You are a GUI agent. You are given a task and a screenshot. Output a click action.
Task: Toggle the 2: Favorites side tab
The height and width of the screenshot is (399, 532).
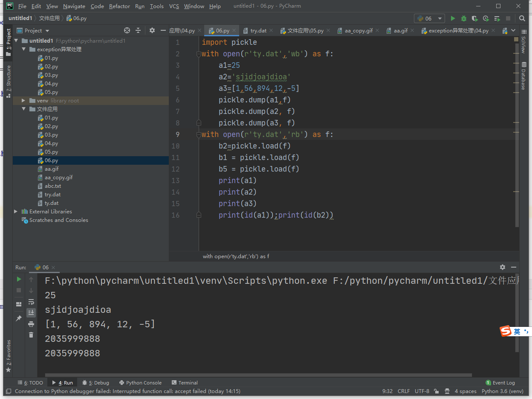8,356
